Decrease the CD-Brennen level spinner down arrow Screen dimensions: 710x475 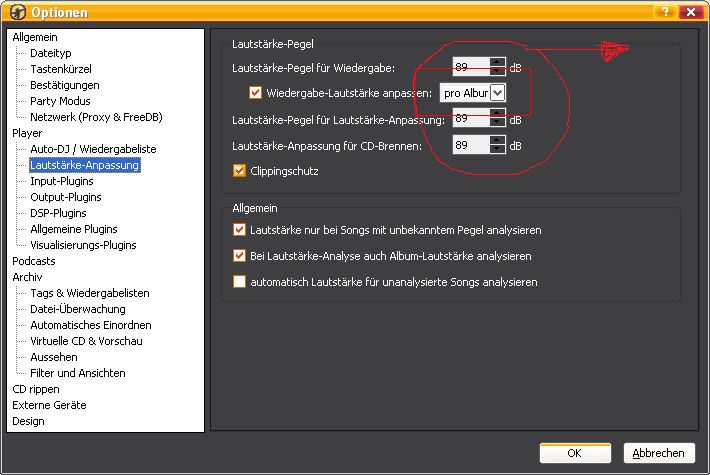pos(498,150)
